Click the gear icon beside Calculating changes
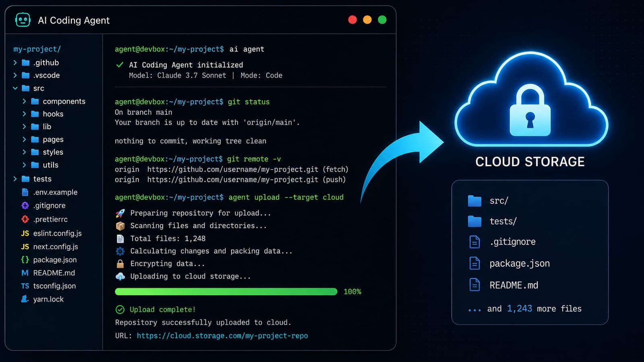This screenshot has height=362, width=644. pyautogui.click(x=120, y=251)
